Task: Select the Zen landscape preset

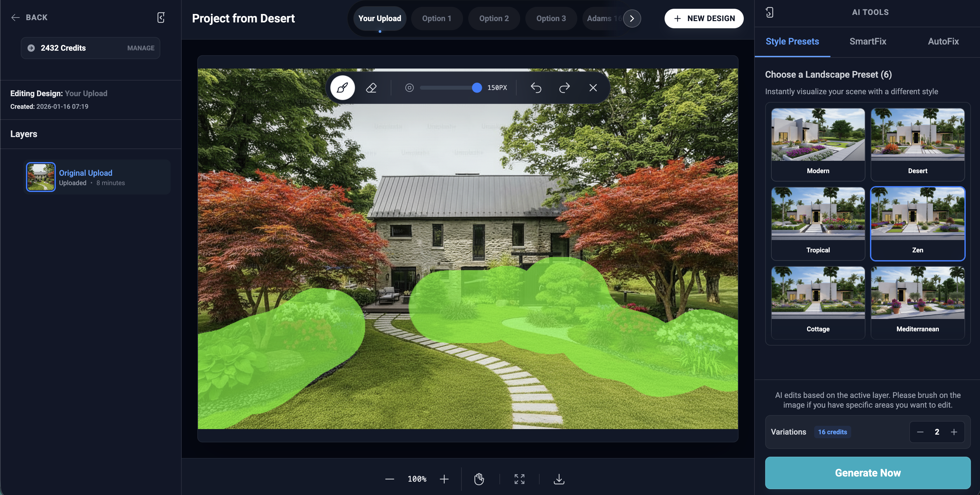Action: 918,224
